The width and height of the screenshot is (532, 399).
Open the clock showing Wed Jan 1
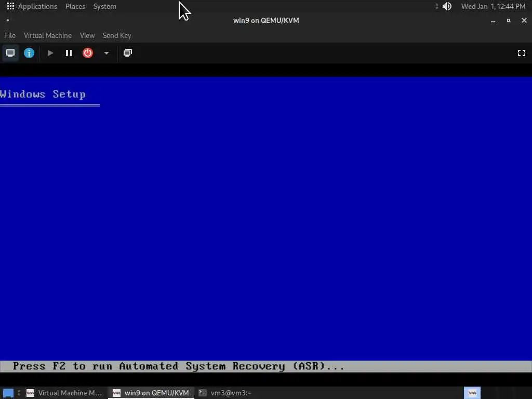coord(494,6)
